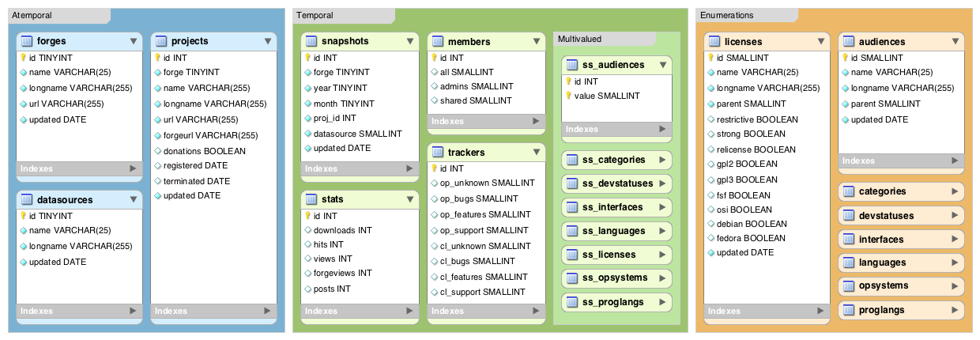Viewport: 980px width, 340px height.
Task: Click the licenses table icon
Action: click(714, 41)
